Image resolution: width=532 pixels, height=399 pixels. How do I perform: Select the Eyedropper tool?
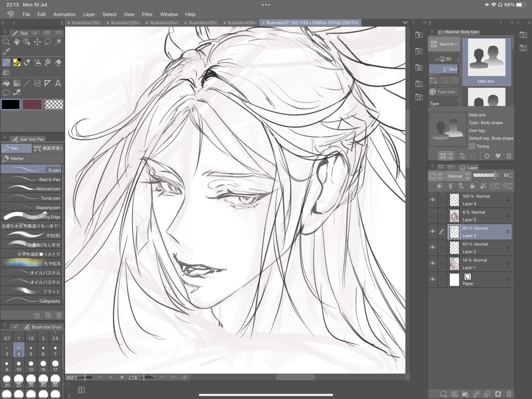6,52
